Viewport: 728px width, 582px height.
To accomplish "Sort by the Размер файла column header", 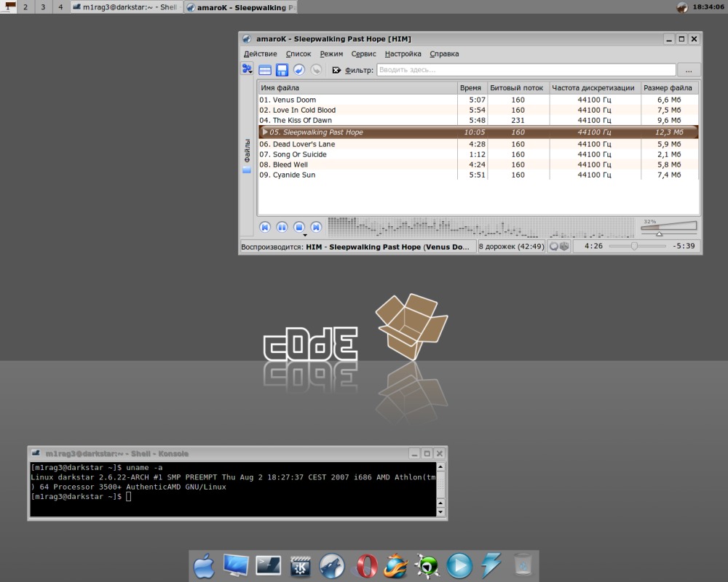I will tap(669, 88).
